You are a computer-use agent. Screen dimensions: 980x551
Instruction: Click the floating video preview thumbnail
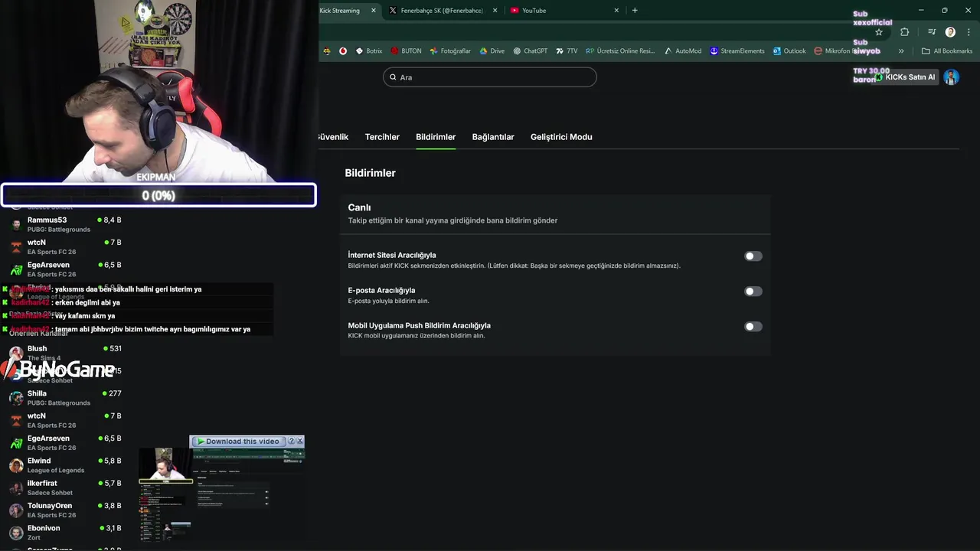tap(222, 494)
